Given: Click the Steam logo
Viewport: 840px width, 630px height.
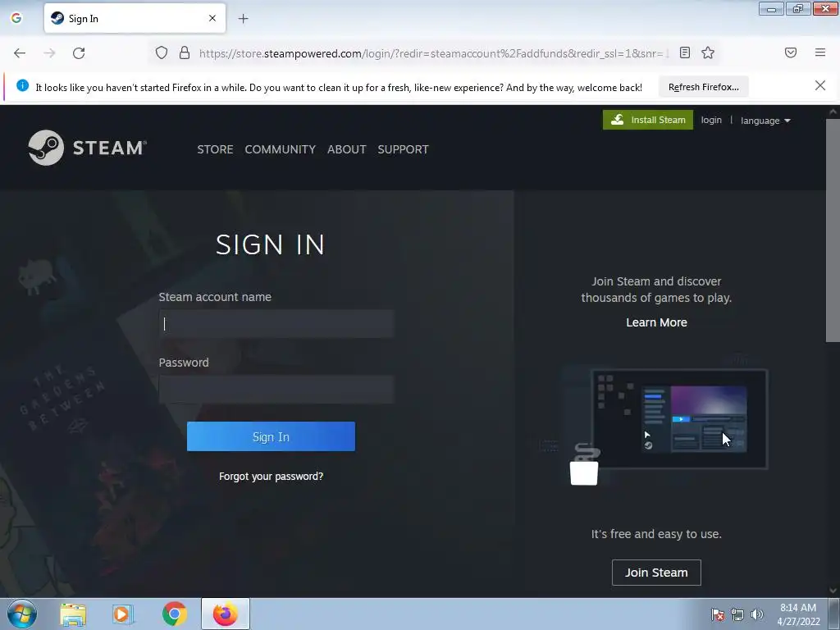Looking at the screenshot, I should point(87,148).
